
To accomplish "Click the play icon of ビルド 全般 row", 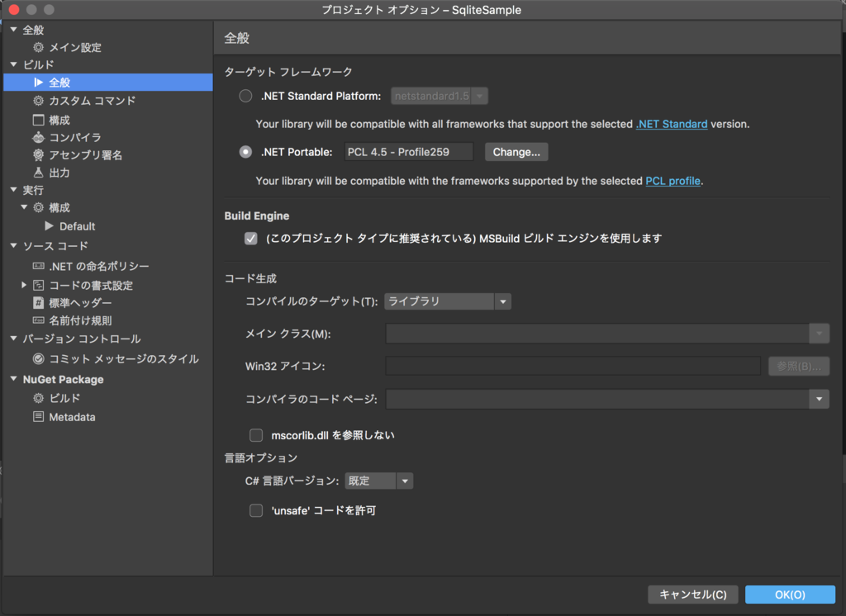I will point(38,83).
